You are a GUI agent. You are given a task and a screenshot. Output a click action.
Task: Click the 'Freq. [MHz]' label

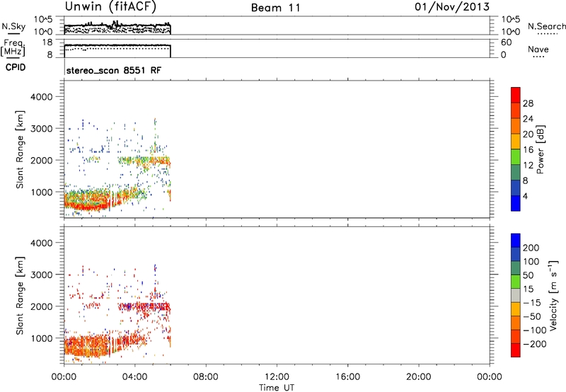click(13, 47)
